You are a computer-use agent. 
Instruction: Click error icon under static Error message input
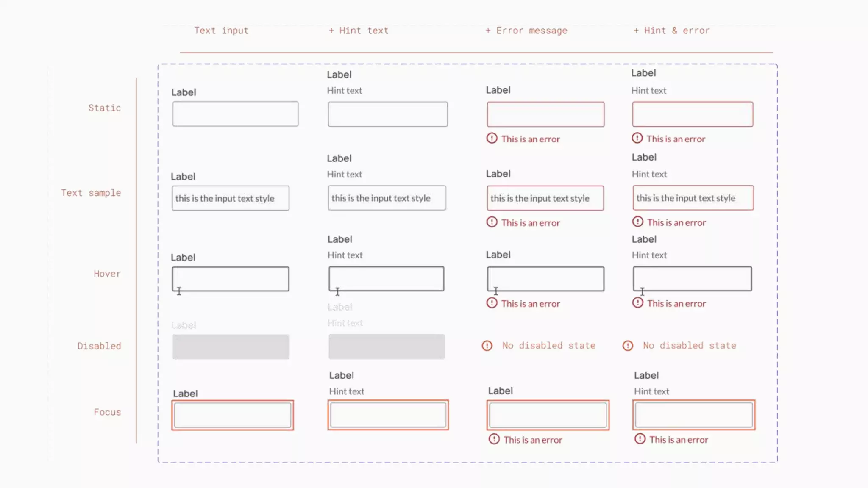tap(492, 139)
